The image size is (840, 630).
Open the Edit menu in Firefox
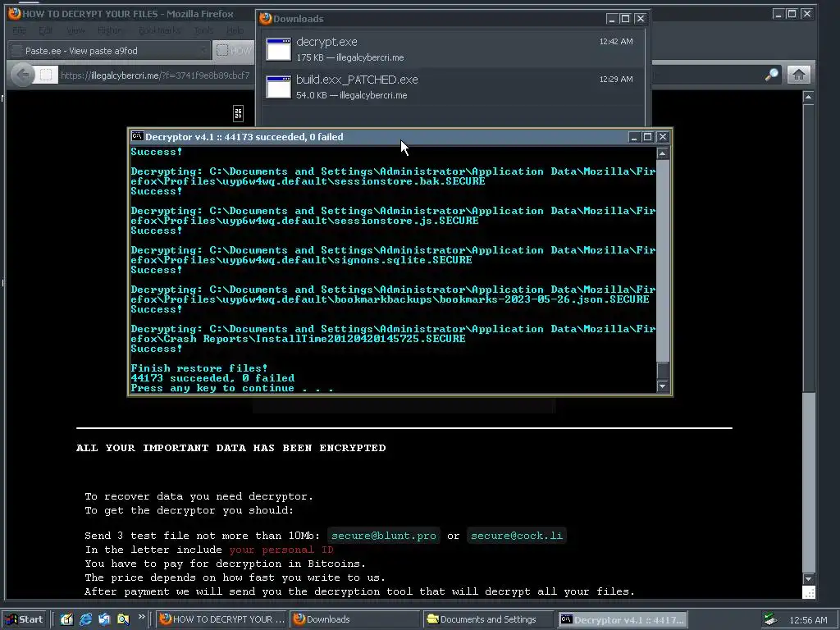tap(46, 30)
